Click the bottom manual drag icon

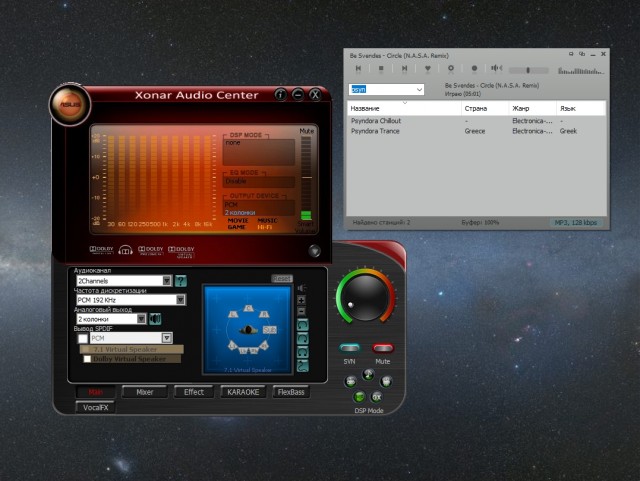coord(302,365)
